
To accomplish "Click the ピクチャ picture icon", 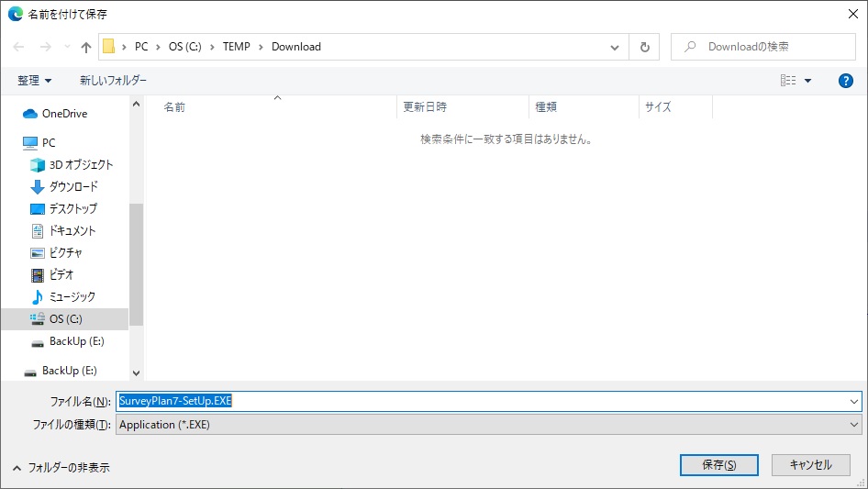I will pyautogui.click(x=37, y=253).
